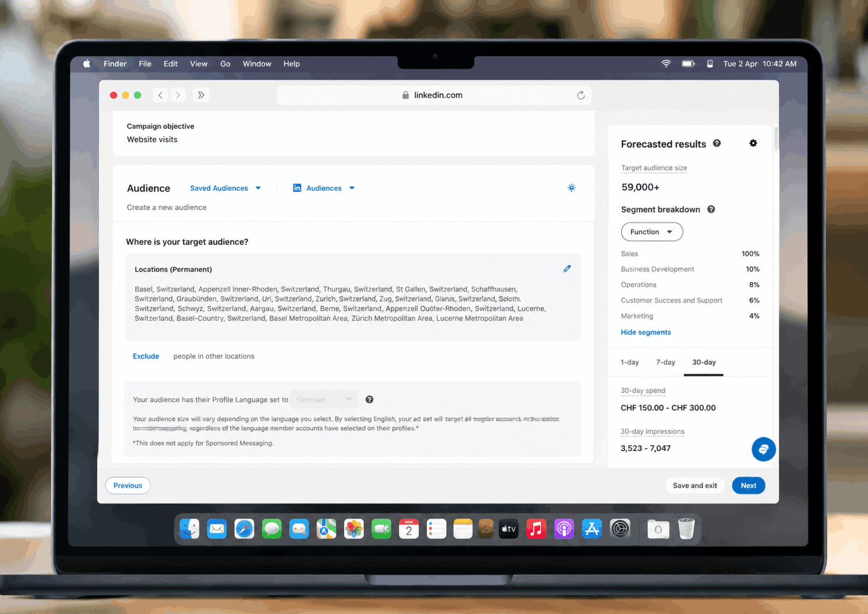
Task: Click the Hide segments link
Action: click(646, 332)
